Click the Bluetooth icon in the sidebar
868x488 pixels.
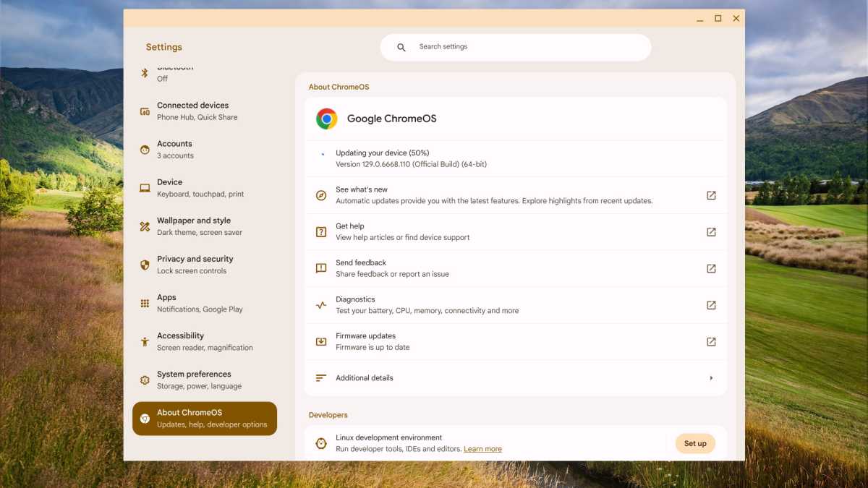point(145,72)
